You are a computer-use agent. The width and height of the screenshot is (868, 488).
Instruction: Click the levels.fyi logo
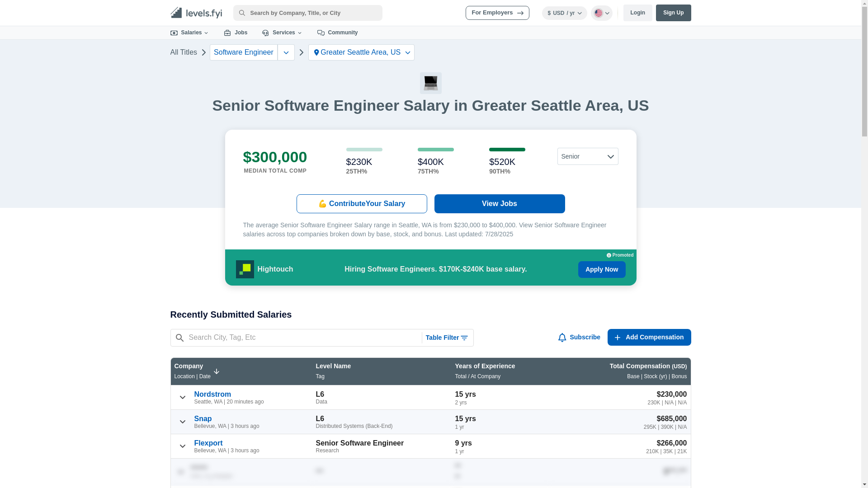click(x=196, y=13)
